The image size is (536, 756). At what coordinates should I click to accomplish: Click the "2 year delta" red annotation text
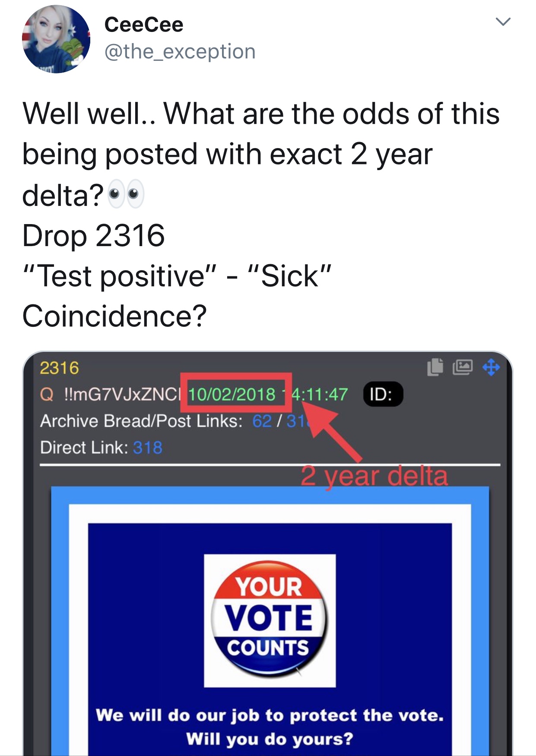[374, 476]
